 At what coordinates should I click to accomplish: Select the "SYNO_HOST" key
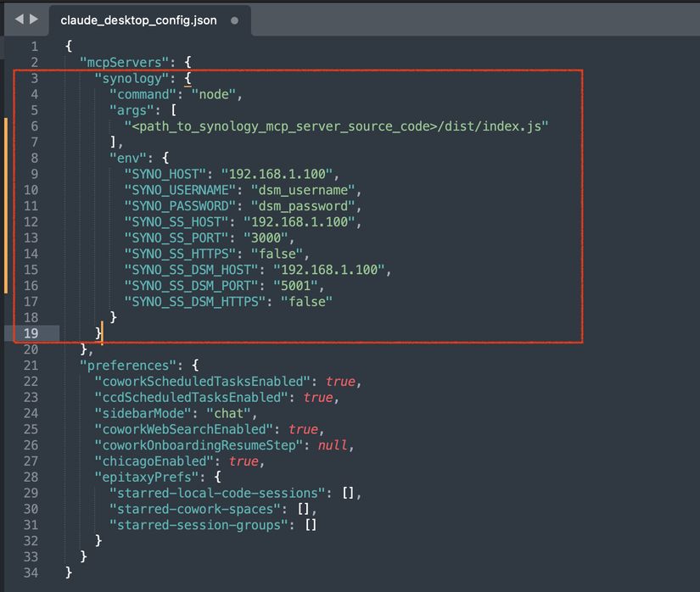pyautogui.click(x=165, y=174)
